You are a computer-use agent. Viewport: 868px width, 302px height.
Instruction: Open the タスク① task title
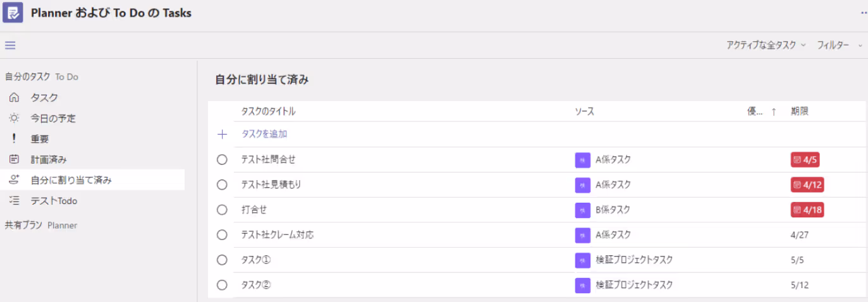[256, 260]
